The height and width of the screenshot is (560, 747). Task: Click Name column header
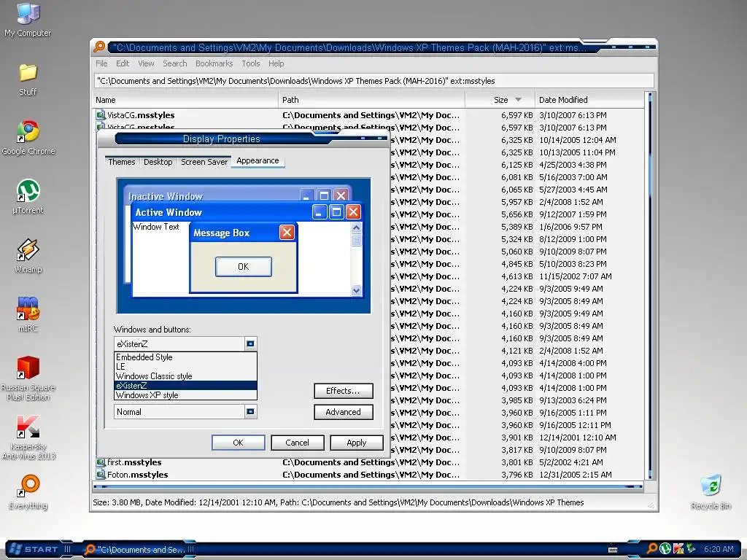click(x=185, y=99)
